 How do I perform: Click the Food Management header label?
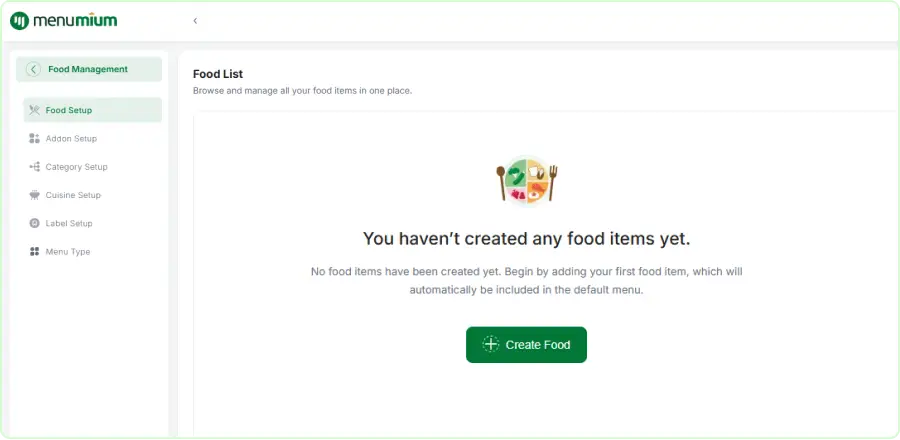pos(88,69)
